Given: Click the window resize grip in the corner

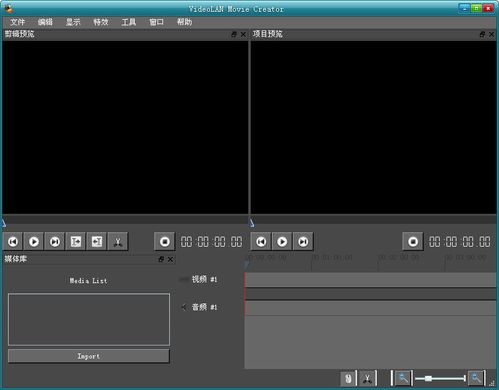Looking at the screenshot, I should (492, 383).
